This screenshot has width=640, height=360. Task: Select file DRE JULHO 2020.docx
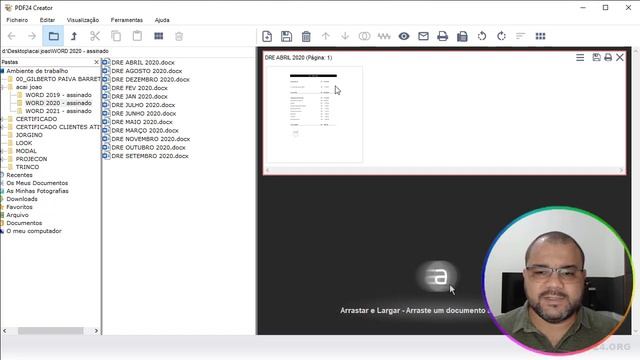143,105
